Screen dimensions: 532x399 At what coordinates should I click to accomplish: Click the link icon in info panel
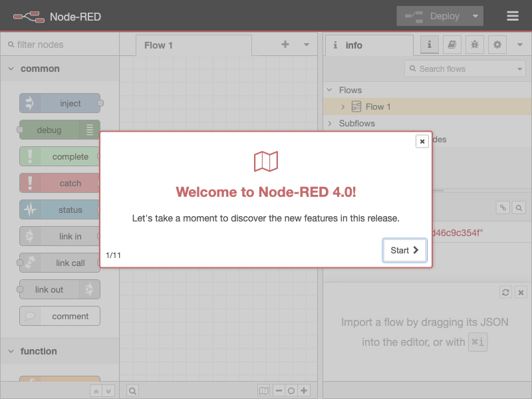(503, 207)
